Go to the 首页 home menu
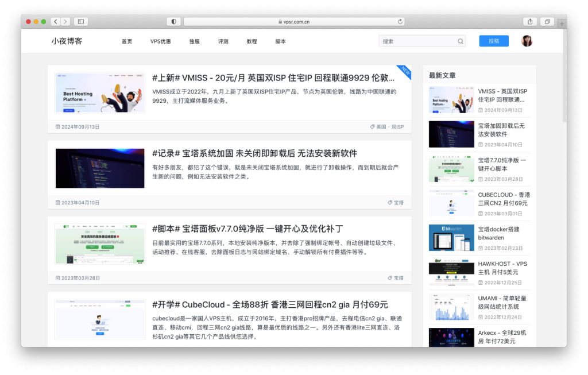 point(127,41)
